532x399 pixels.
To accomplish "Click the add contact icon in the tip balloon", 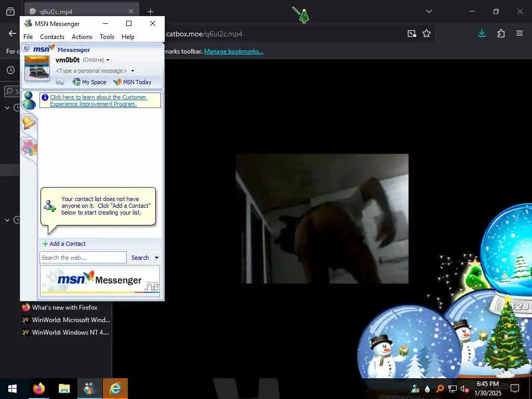I will 49,206.
